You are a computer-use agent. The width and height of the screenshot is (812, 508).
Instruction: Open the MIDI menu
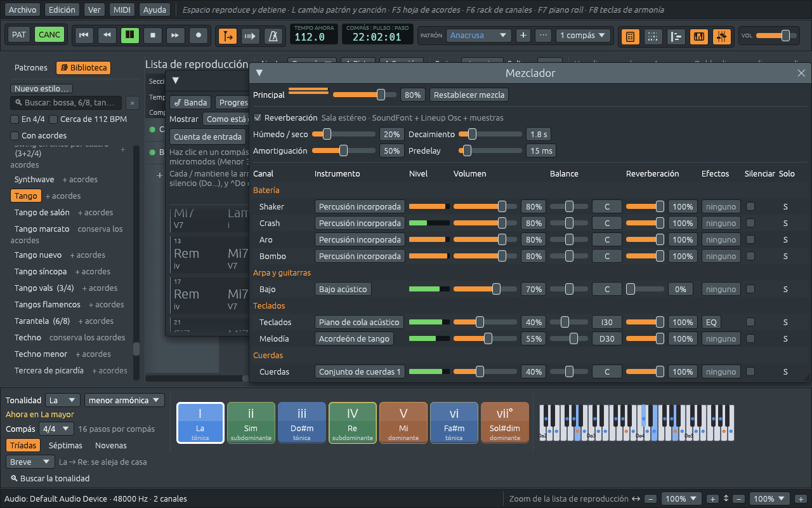click(x=121, y=10)
